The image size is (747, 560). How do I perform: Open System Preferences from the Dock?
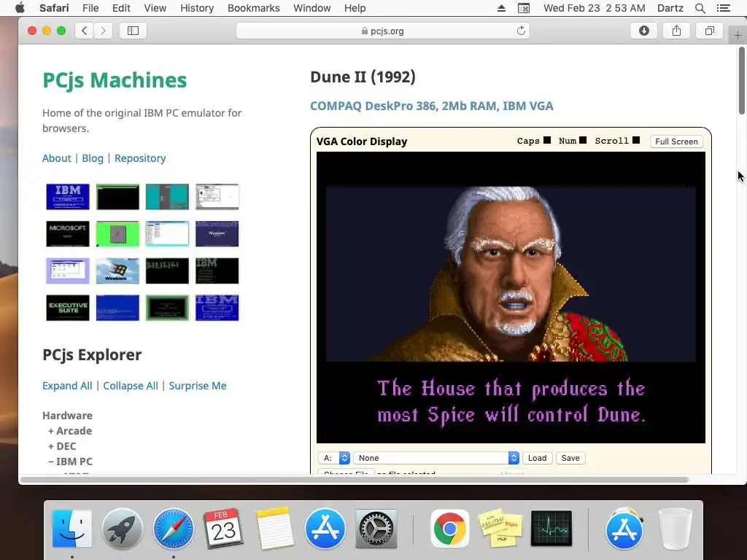pos(376,529)
